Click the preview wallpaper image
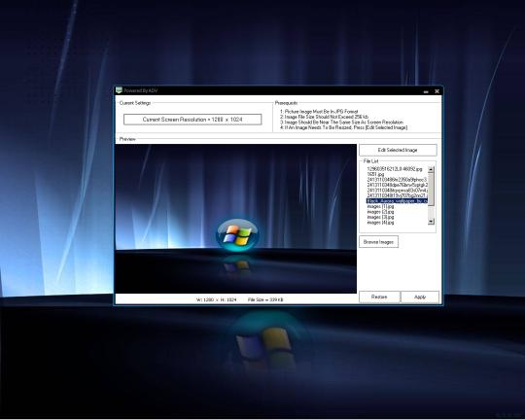This screenshot has height=420, width=525. tap(235, 219)
